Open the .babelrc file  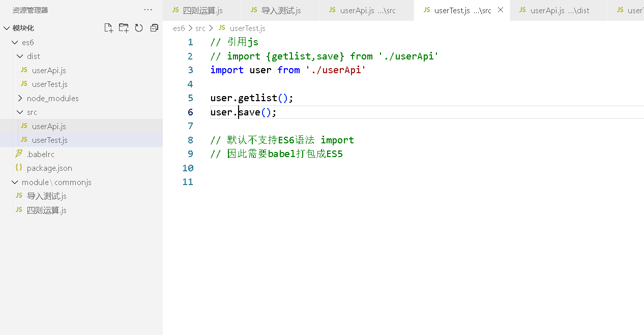[x=41, y=154]
